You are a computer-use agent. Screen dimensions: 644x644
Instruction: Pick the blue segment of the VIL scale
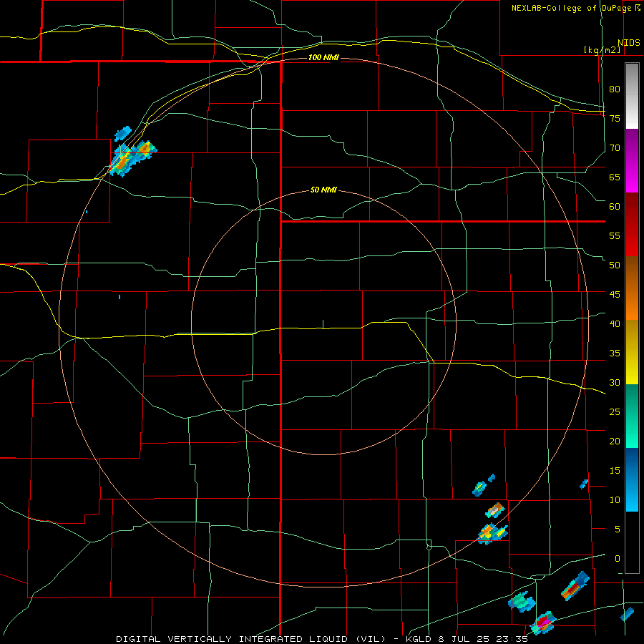pos(632,479)
